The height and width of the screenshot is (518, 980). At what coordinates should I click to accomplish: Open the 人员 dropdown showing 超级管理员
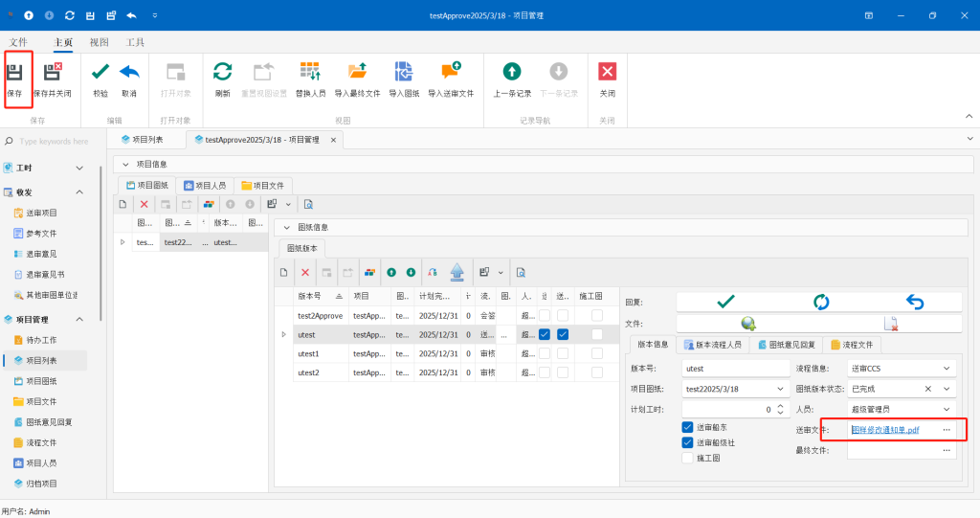click(947, 409)
